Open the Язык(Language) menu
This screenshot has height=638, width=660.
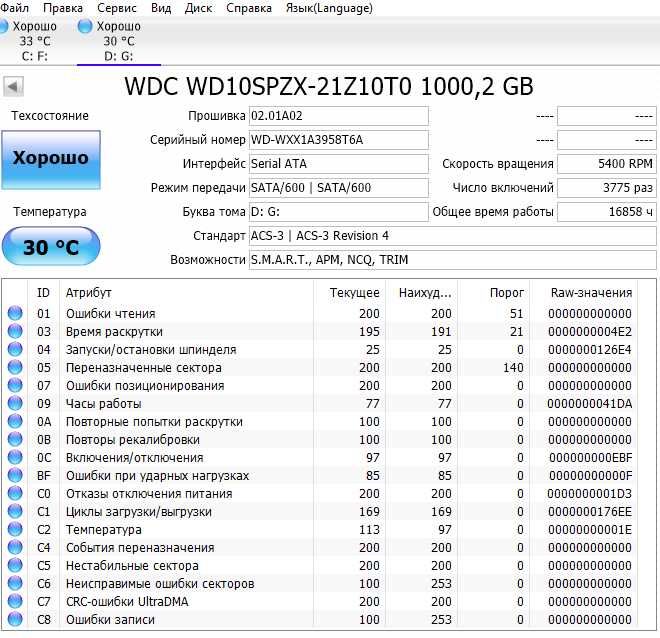[329, 8]
